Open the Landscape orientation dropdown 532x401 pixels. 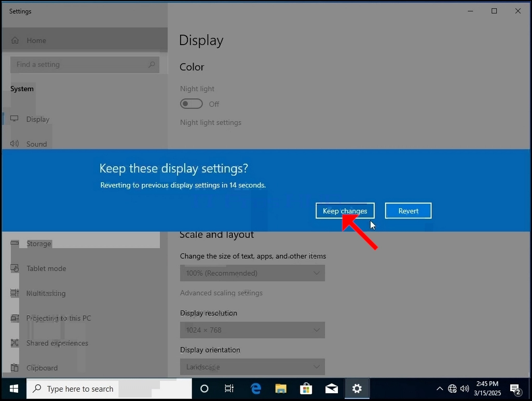click(252, 367)
